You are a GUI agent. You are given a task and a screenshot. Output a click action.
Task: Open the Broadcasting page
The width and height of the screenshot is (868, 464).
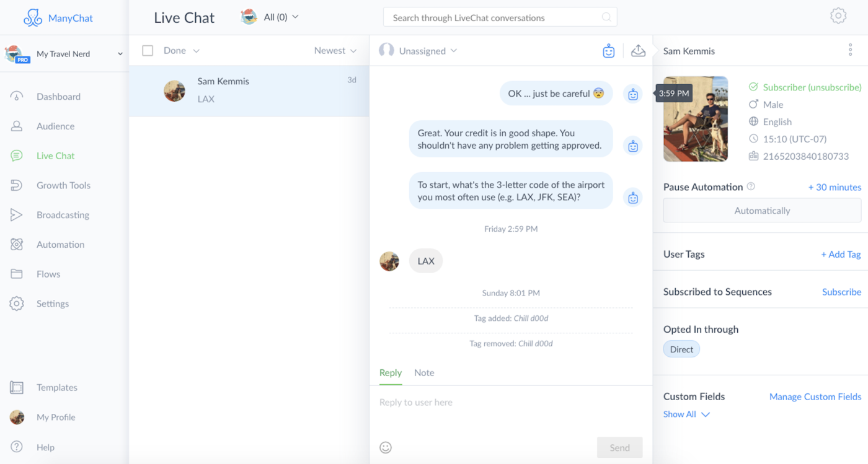click(x=63, y=215)
